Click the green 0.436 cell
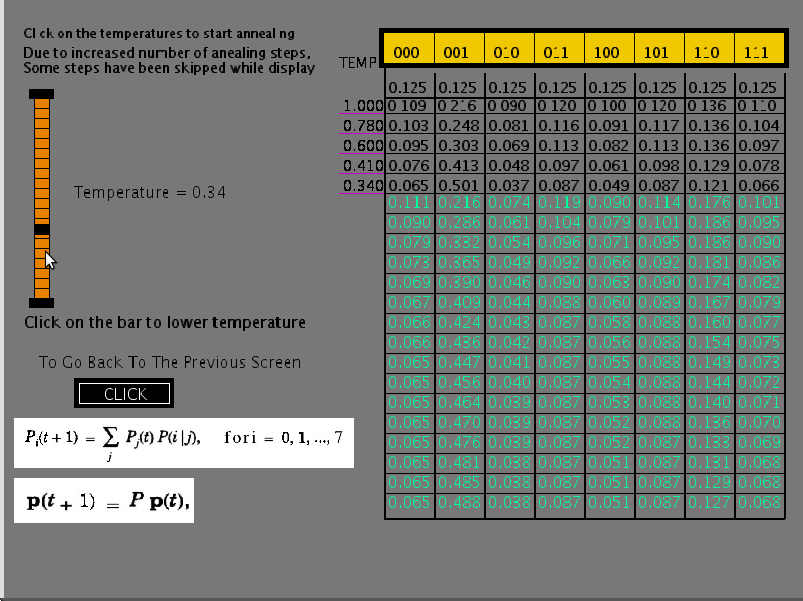The image size is (803, 601). tap(459, 342)
